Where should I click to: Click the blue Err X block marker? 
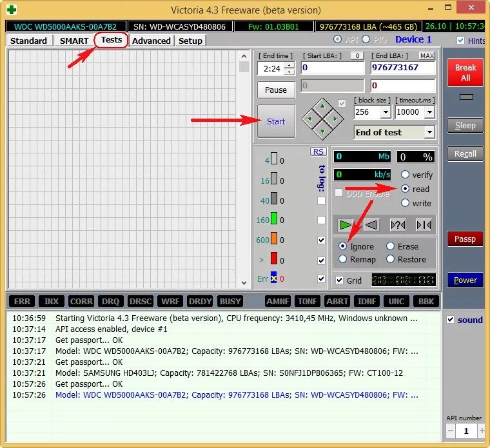274,278
